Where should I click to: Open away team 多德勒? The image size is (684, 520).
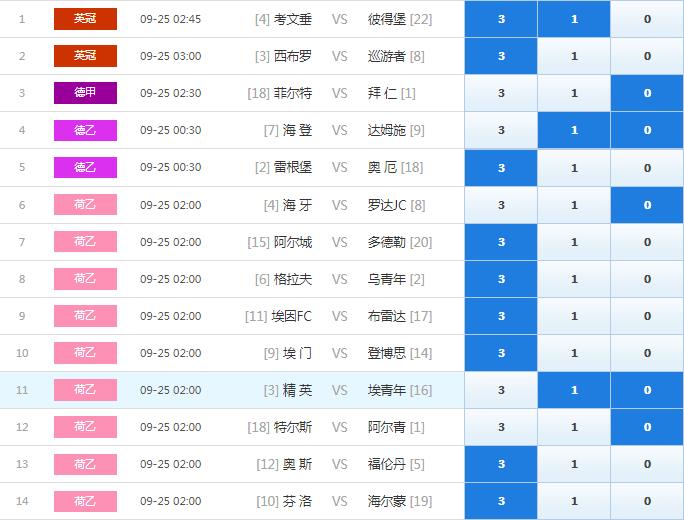tap(386, 242)
